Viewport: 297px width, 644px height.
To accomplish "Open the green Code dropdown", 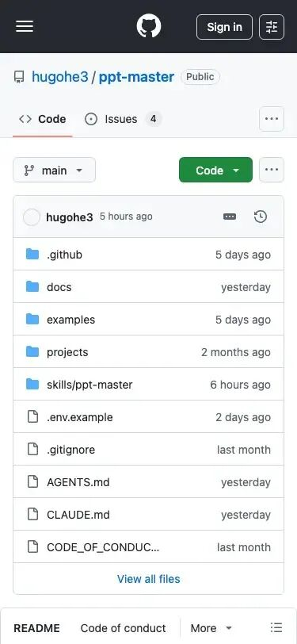I will tap(215, 170).
